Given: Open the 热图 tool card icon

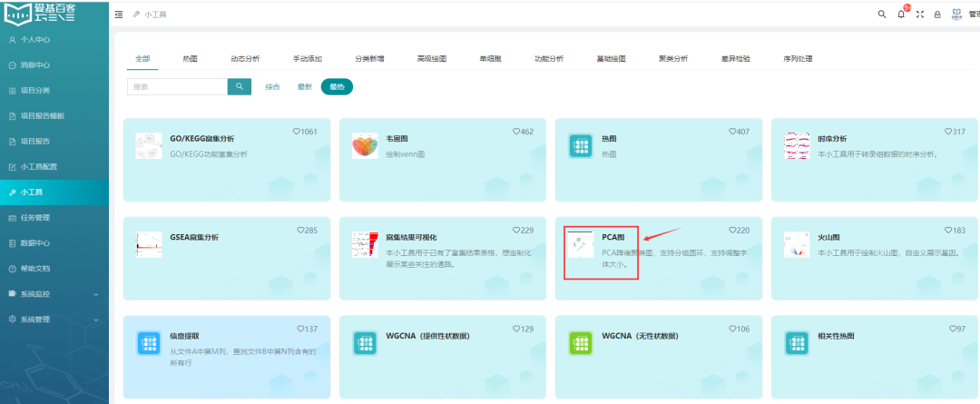Looking at the screenshot, I should point(581,146).
